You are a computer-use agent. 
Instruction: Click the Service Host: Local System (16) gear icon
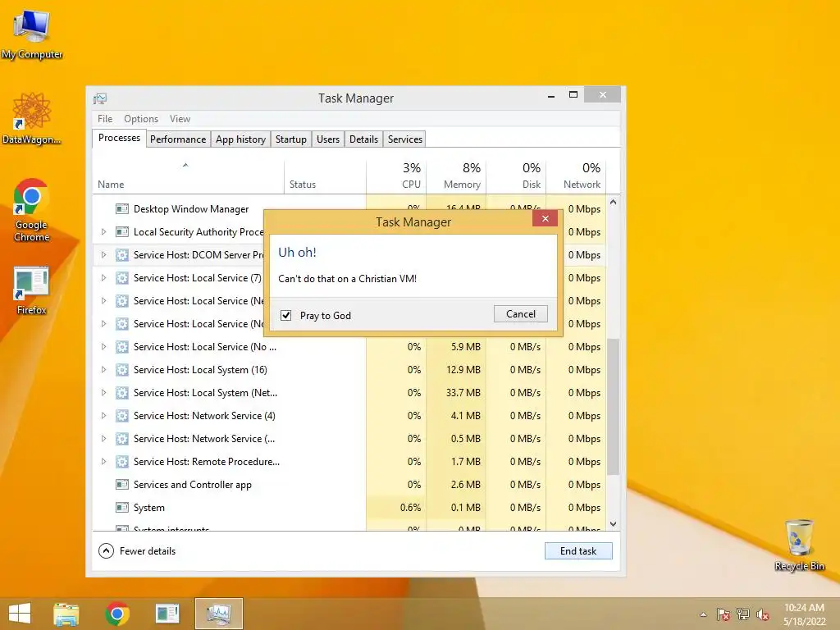tap(122, 370)
